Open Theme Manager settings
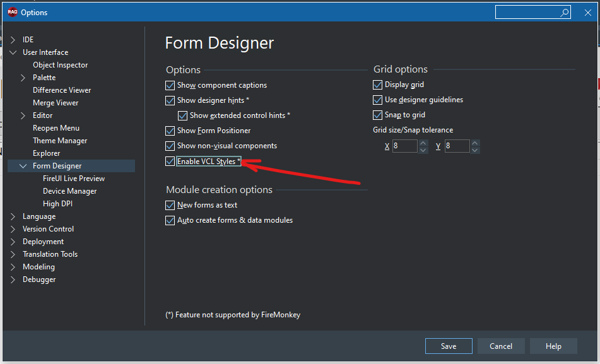 tap(60, 141)
